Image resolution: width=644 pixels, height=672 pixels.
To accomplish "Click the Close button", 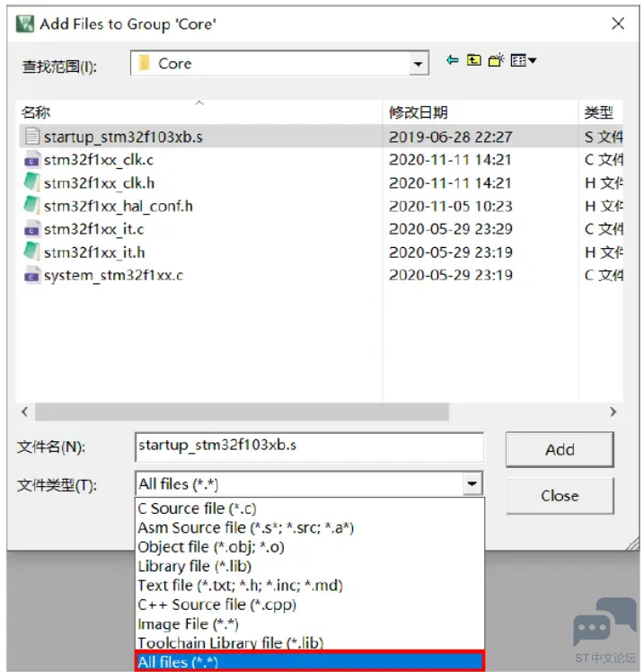I will pos(560,496).
